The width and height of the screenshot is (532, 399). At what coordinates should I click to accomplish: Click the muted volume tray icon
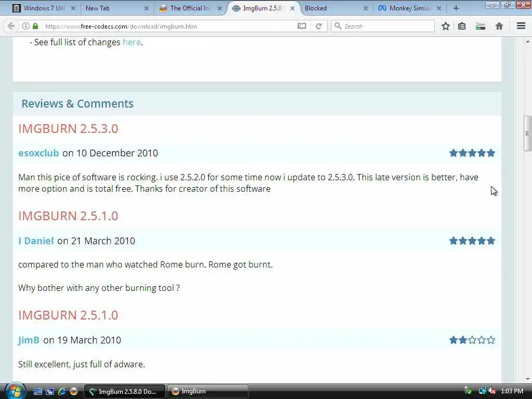click(493, 391)
